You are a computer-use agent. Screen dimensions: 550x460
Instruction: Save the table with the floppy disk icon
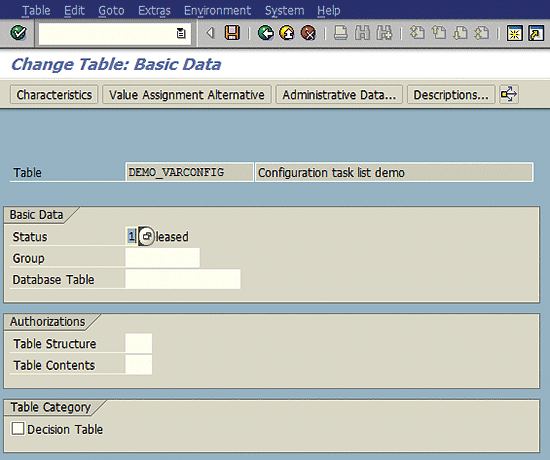(x=232, y=33)
